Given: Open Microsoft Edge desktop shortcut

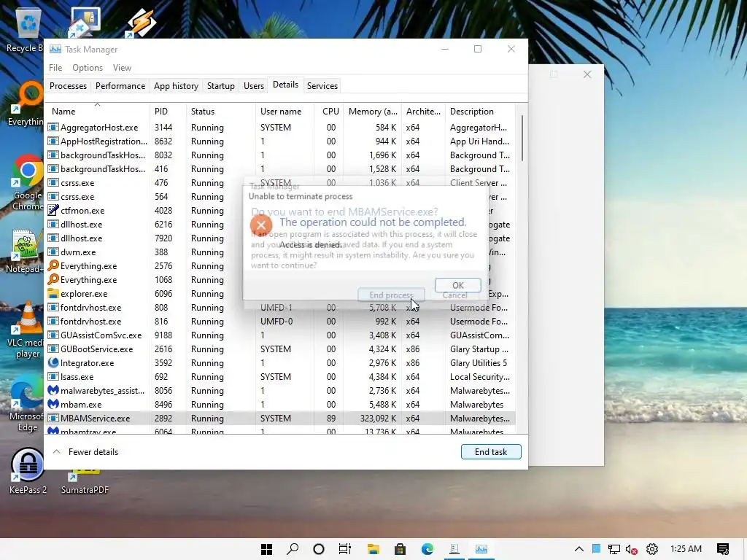Looking at the screenshot, I should tap(28, 404).
